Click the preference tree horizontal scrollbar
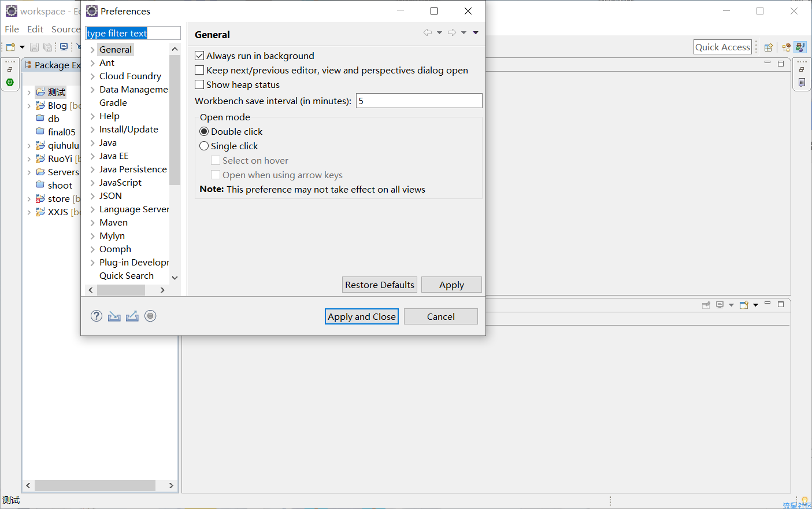Screen dimensions: 812x509 coord(121,290)
